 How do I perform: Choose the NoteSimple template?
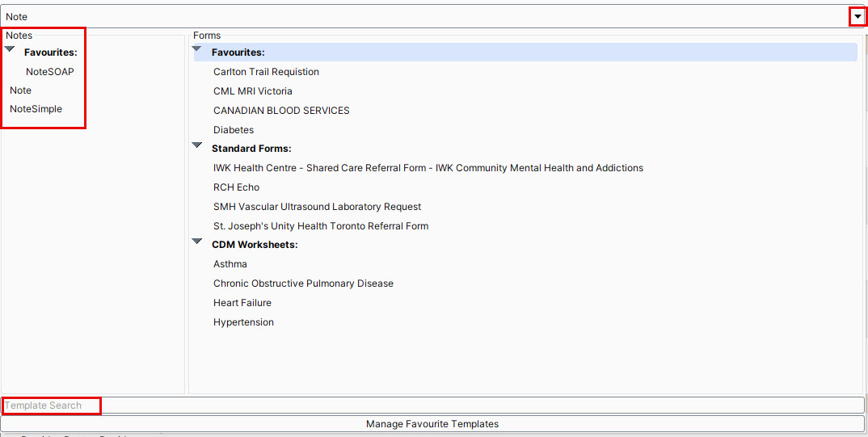coord(36,109)
